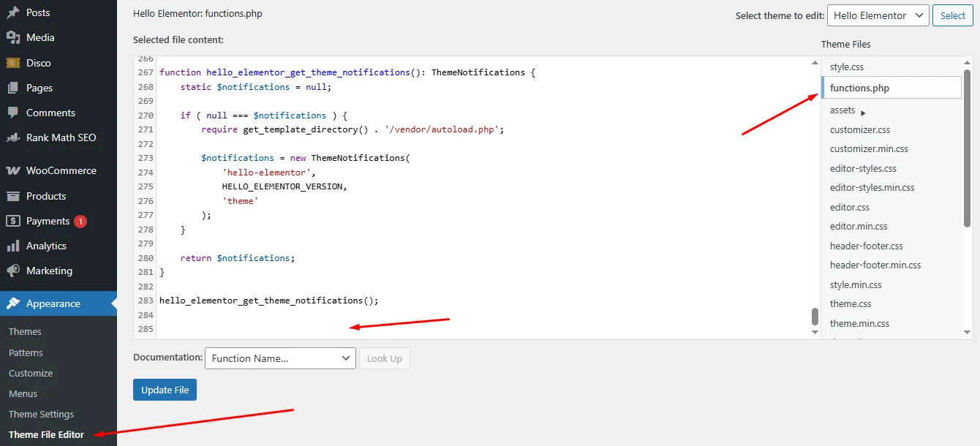This screenshot has height=446, width=980.
Task: Open header-footer.min.css file
Action: point(875,265)
